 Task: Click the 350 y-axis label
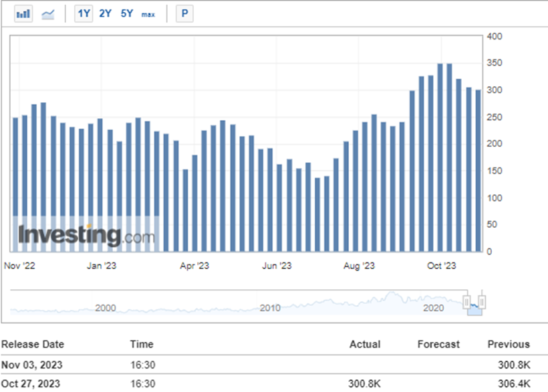pyautogui.click(x=494, y=63)
